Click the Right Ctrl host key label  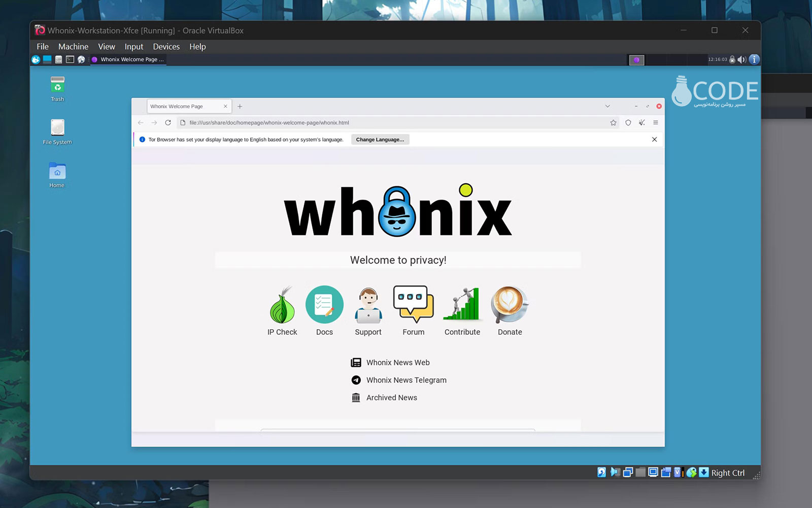(x=728, y=473)
